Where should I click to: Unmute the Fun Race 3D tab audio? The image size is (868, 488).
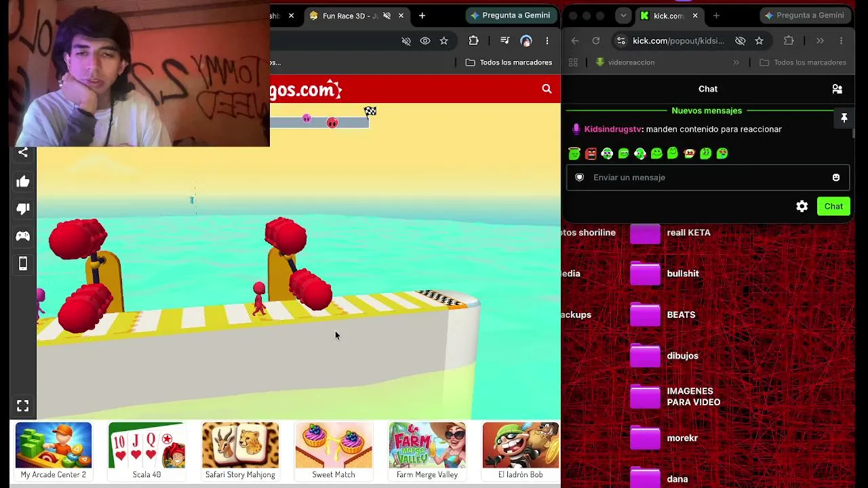point(387,16)
